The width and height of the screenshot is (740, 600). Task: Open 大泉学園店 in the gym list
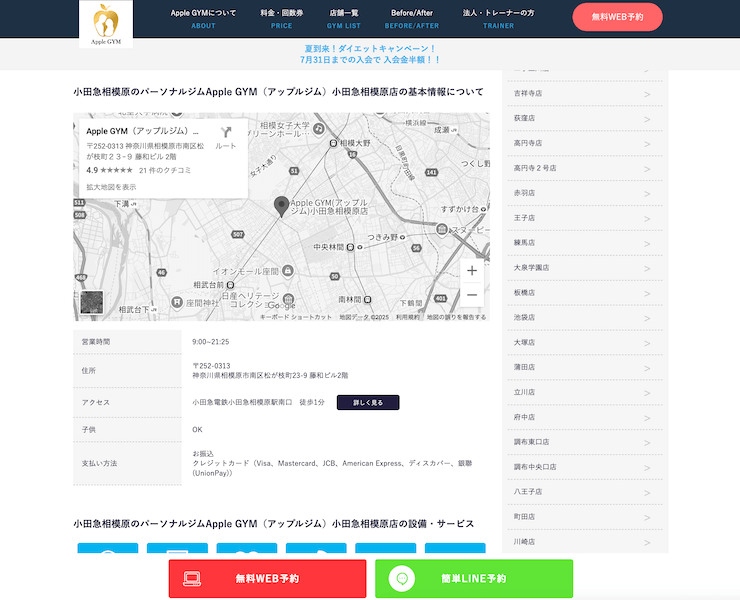pos(585,268)
